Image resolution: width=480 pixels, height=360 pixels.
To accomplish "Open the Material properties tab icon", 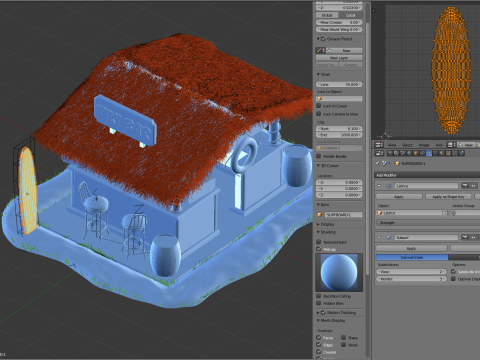I will (442, 153).
